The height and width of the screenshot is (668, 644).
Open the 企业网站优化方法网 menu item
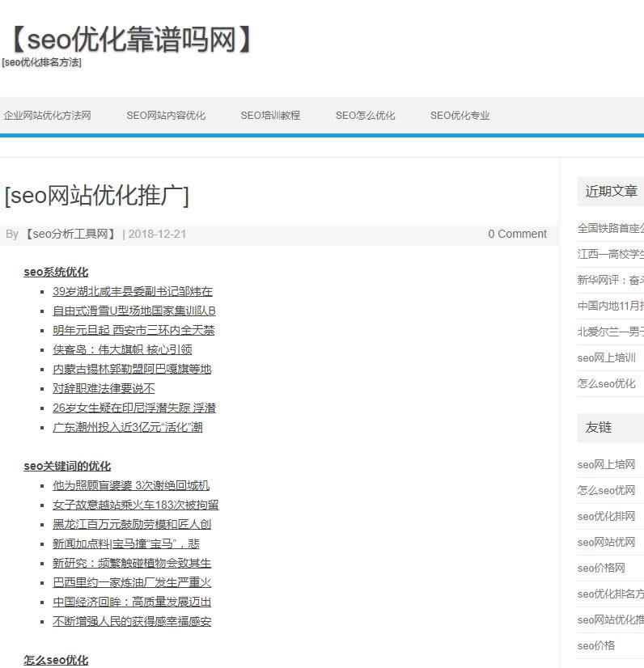[x=47, y=116]
